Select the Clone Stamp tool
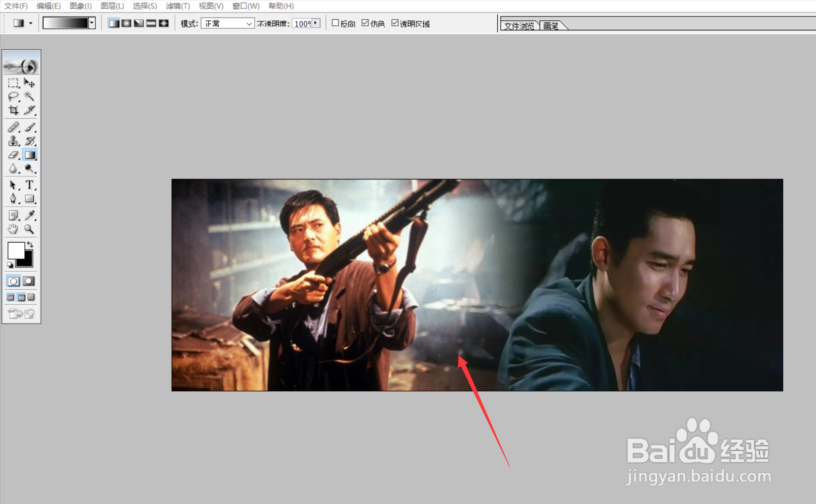Image resolution: width=816 pixels, height=504 pixels. point(13,141)
